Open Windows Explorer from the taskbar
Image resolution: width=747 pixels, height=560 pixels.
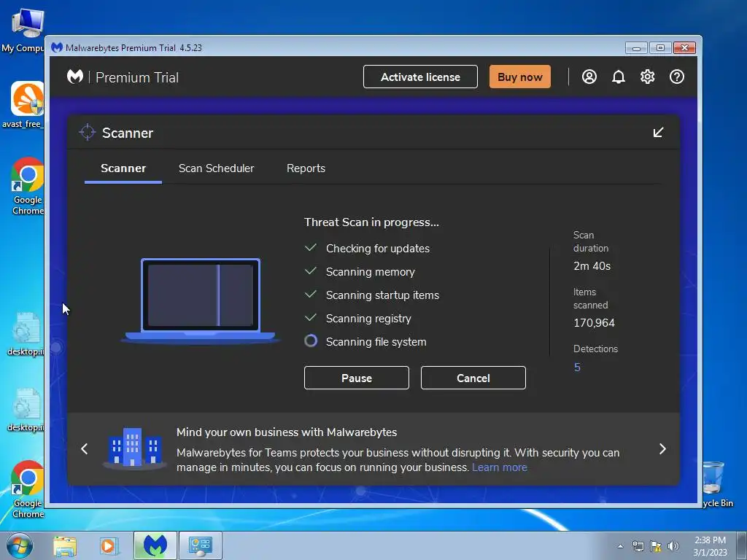click(x=65, y=546)
